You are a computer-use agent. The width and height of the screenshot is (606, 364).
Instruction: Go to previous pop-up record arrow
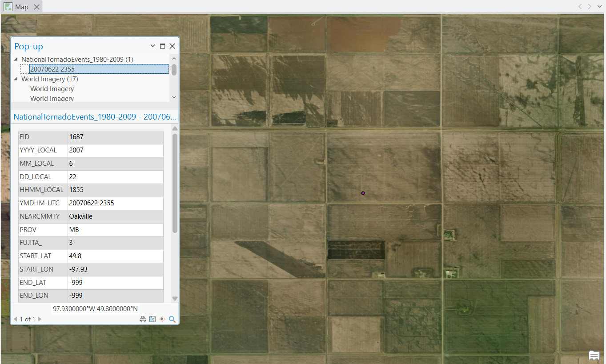click(16, 319)
